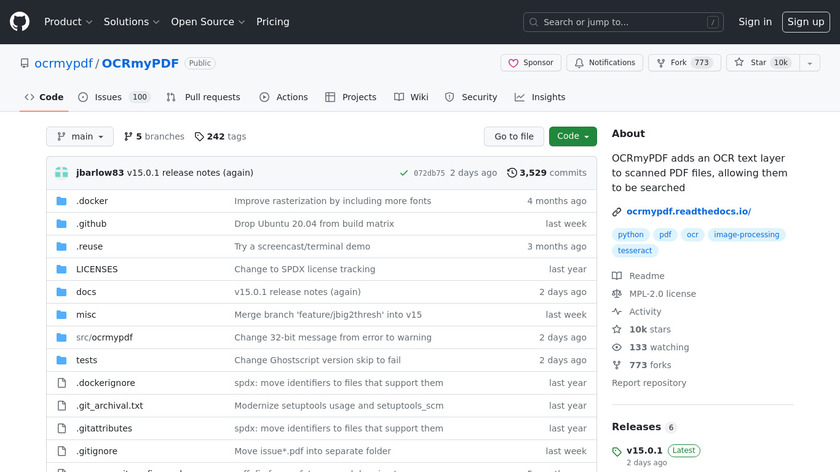Viewport: 840px width, 472px height.
Task: Click the link icon beside ocrmypdf.readthedocs.io
Action: tap(617, 212)
